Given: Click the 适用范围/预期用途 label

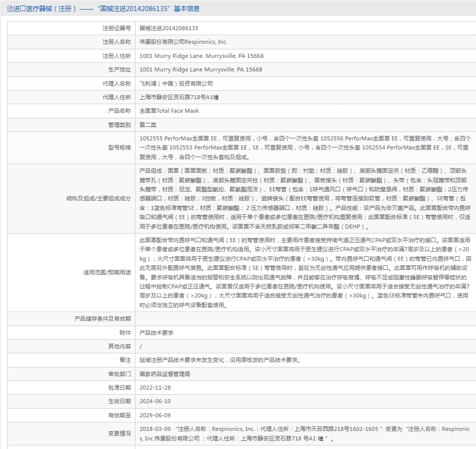Looking at the screenshot, I should coord(107,272).
